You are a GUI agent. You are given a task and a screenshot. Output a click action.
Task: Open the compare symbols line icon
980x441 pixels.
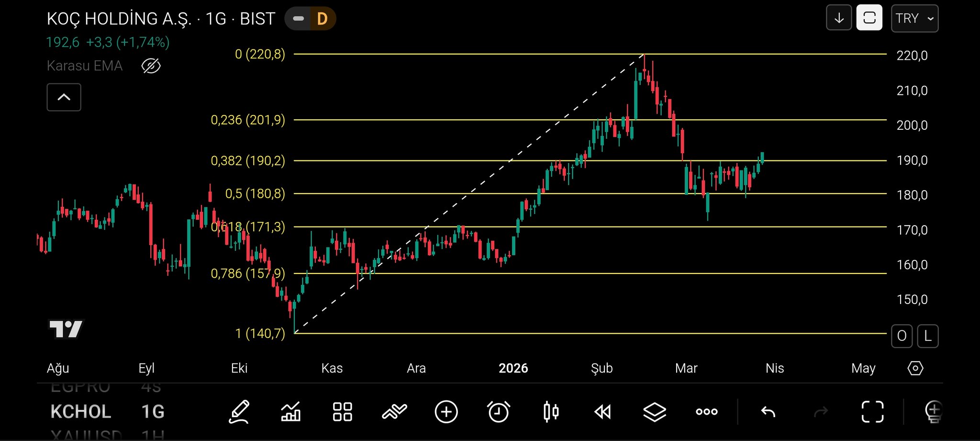tap(394, 412)
